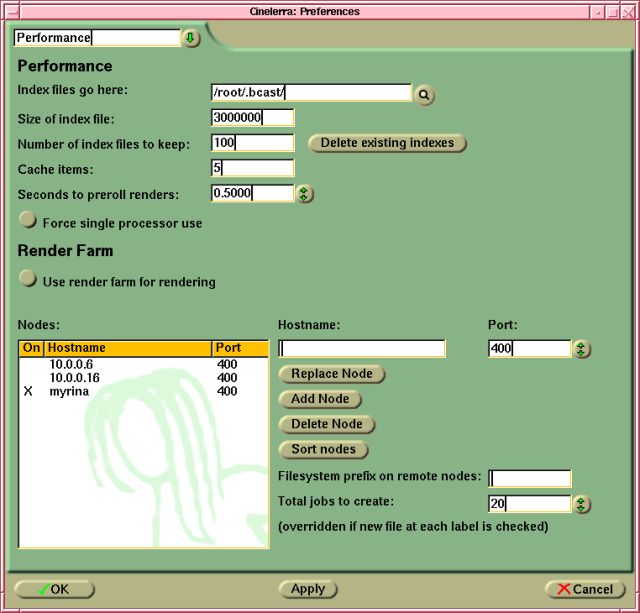Enable Force single processor use

coord(28,222)
